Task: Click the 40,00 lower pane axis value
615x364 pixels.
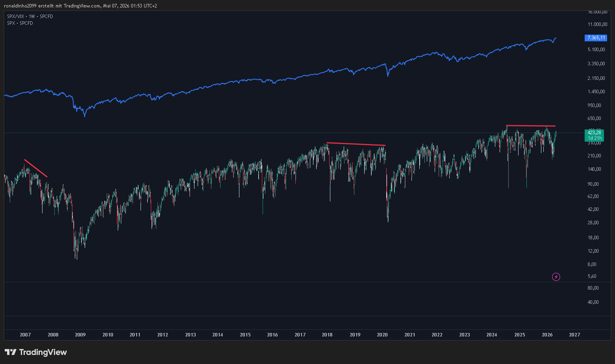Action: (593, 302)
